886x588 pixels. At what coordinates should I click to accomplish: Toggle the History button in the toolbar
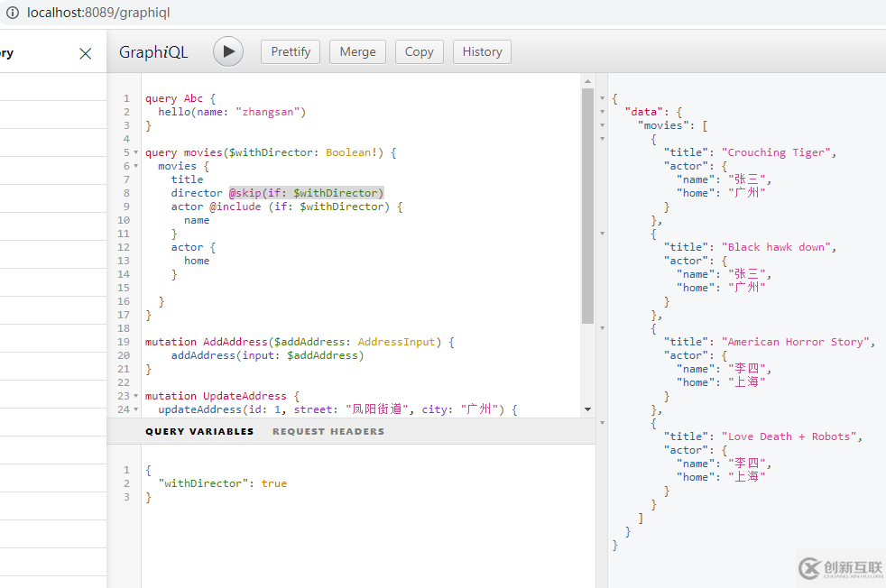[x=482, y=51]
